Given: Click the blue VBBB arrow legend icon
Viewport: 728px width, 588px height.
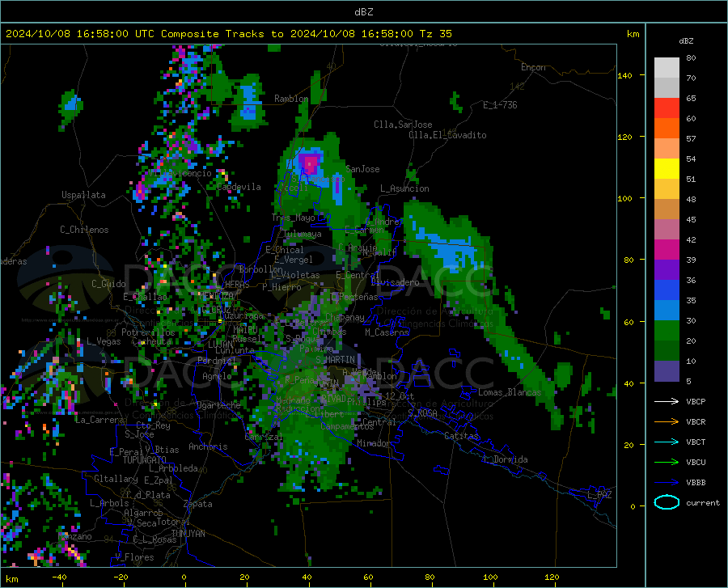Looking at the screenshot, I should click(667, 482).
